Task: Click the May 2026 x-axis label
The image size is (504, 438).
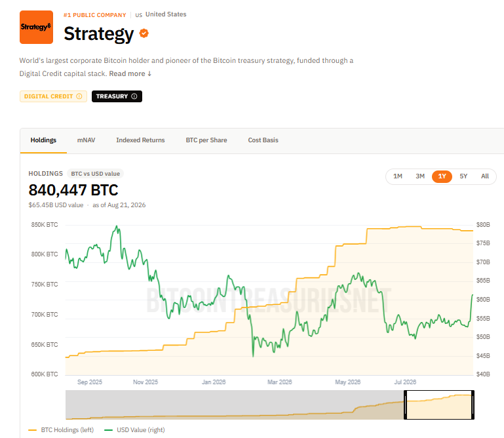Action: [x=348, y=382]
